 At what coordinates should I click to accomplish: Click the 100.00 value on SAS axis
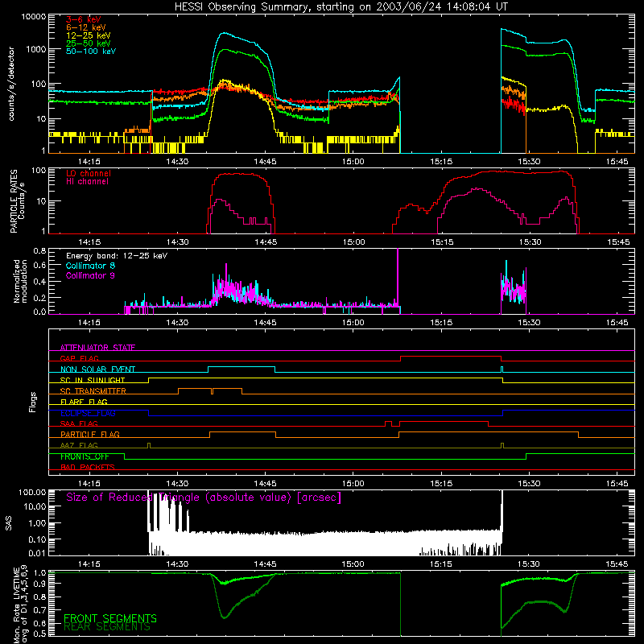pos(32,493)
